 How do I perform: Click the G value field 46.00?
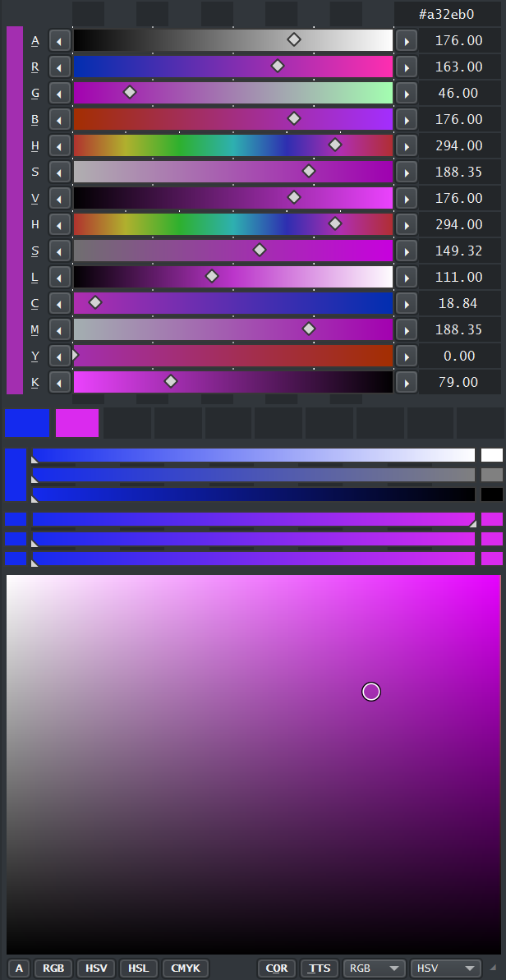459,93
